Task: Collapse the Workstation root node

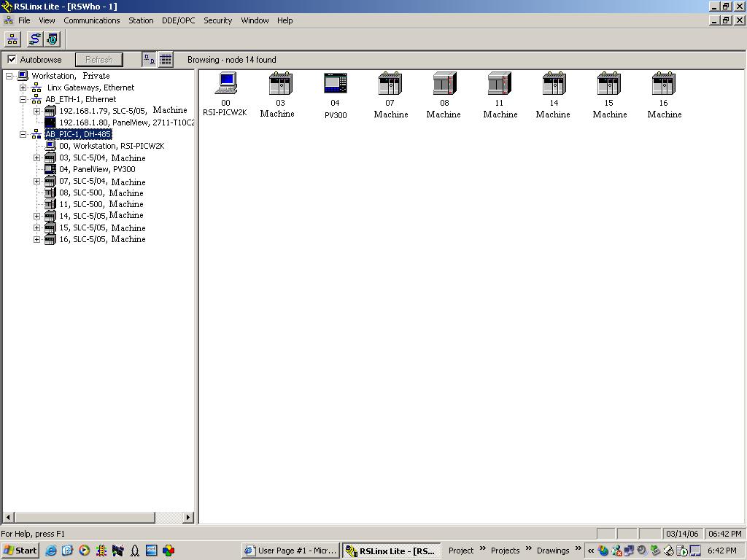Action: tap(9, 76)
